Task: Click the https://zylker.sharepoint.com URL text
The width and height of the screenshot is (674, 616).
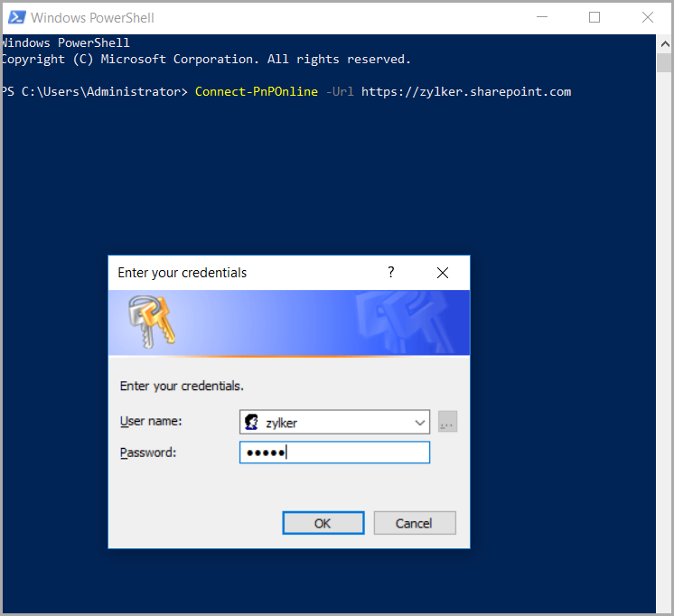Action: [x=466, y=92]
